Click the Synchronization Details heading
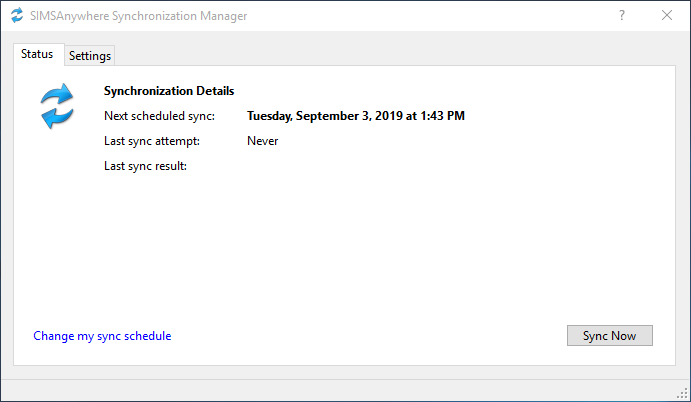 point(169,91)
